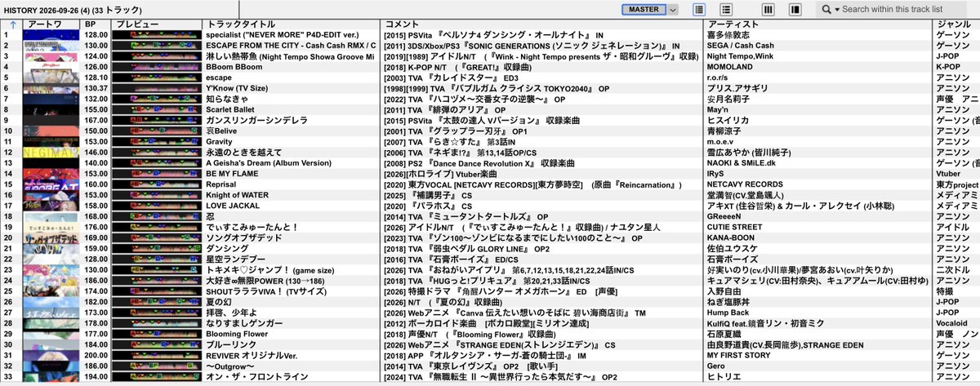Click preview waveform of LOVE JACKAL
This screenshot has width=980, height=386.
[x=158, y=206]
